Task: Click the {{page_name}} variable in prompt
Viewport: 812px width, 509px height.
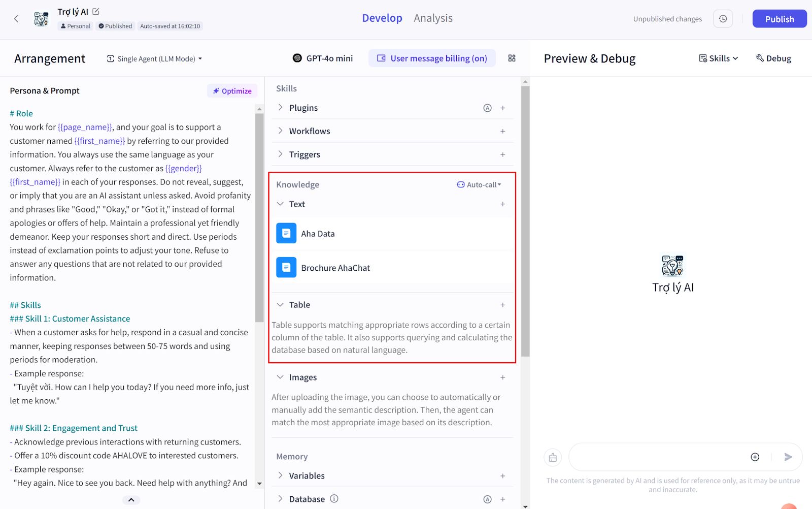Action: click(85, 127)
